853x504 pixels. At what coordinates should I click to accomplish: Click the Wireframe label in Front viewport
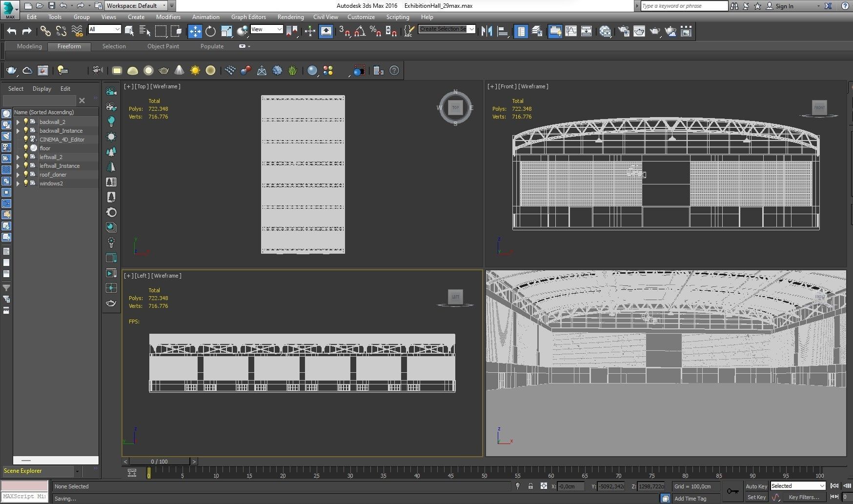click(533, 86)
